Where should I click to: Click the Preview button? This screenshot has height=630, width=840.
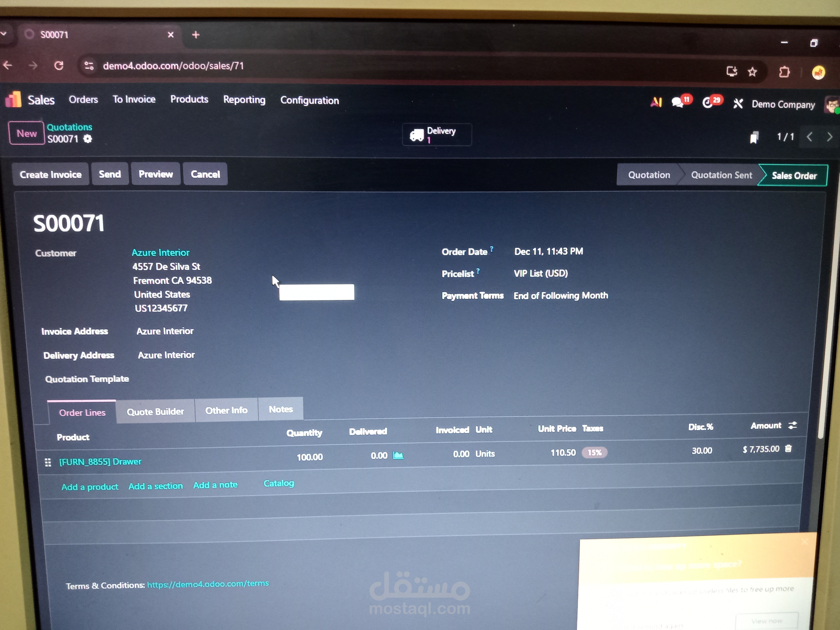(x=156, y=174)
